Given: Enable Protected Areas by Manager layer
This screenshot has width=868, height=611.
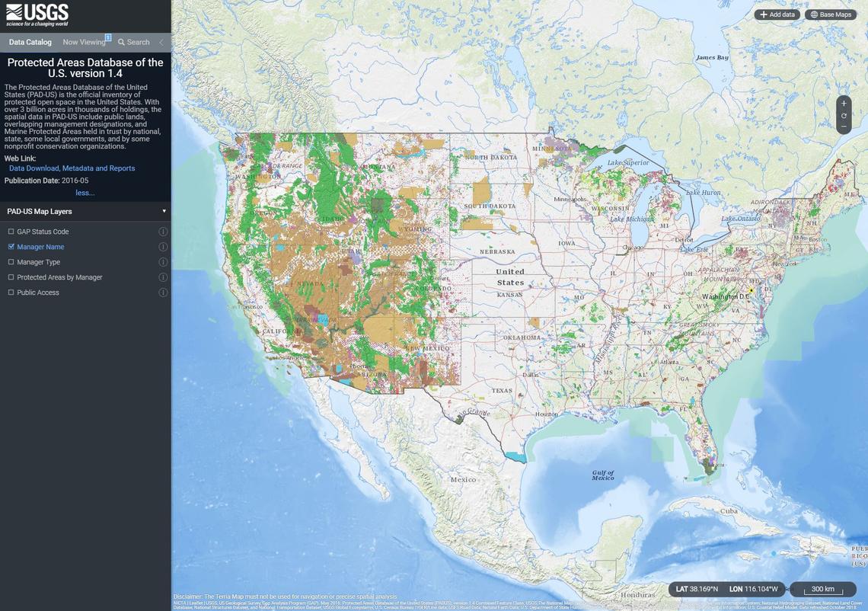Looking at the screenshot, I should 11,277.
